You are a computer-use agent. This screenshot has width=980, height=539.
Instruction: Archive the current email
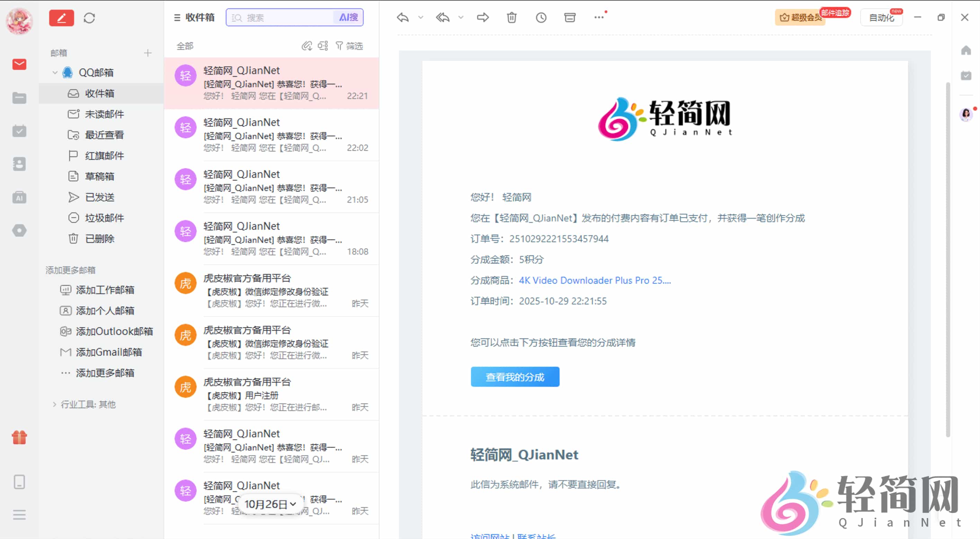click(x=570, y=18)
